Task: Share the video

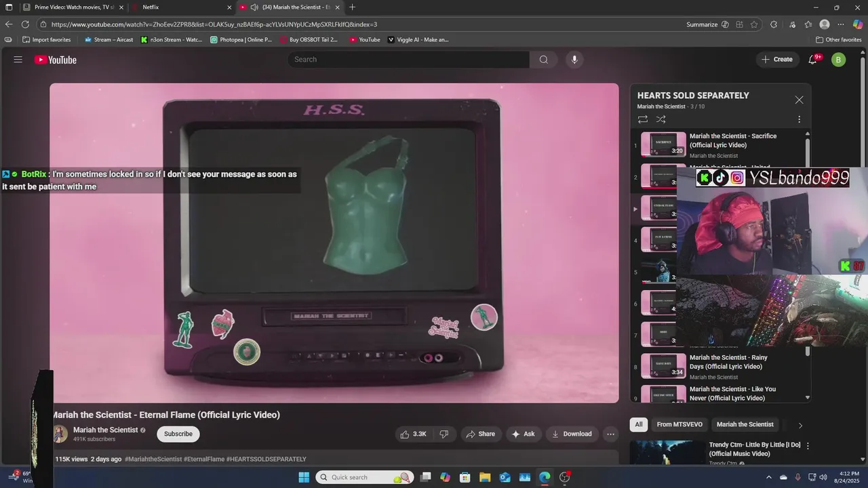Action: [480, 434]
